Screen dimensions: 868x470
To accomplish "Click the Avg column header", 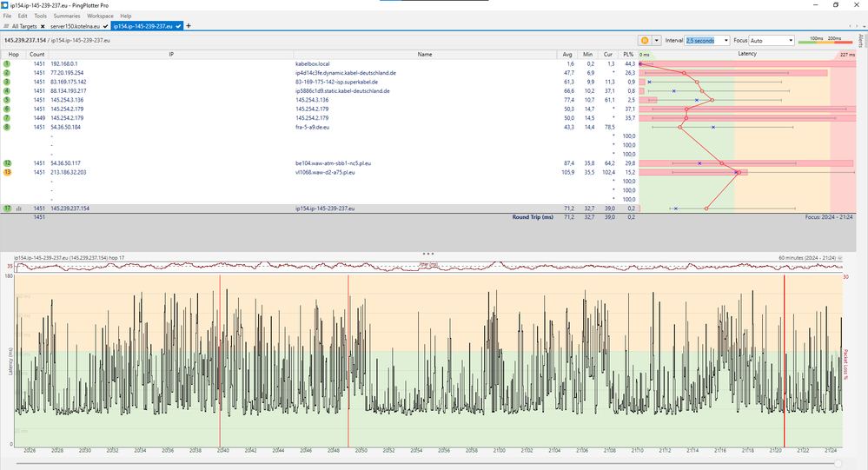I will point(567,54).
